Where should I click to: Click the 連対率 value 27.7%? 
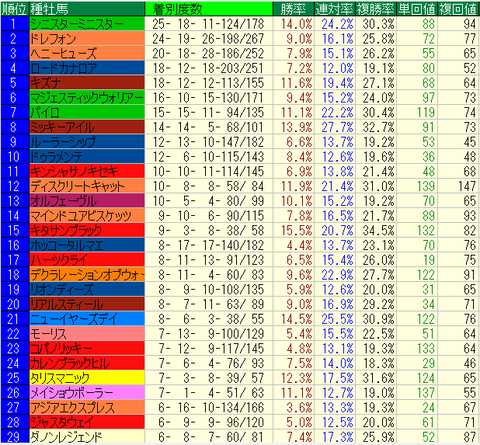[x=334, y=127]
